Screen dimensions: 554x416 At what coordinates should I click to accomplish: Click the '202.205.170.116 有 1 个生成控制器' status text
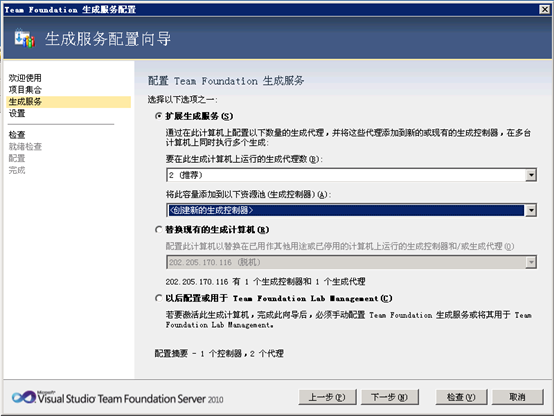click(265, 282)
